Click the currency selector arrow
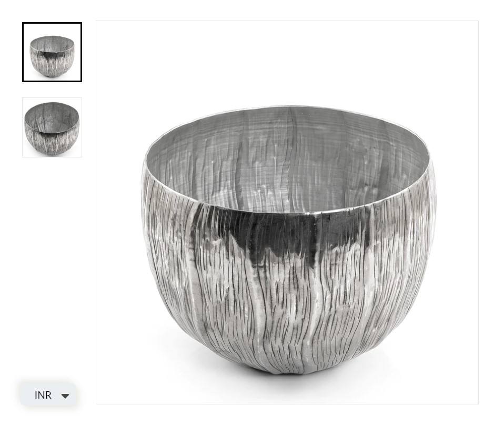This screenshot has height=435, width=504. click(65, 396)
